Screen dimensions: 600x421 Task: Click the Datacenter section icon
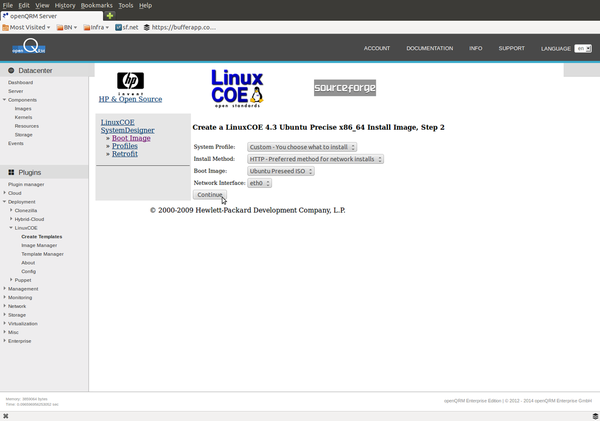pos(11,70)
